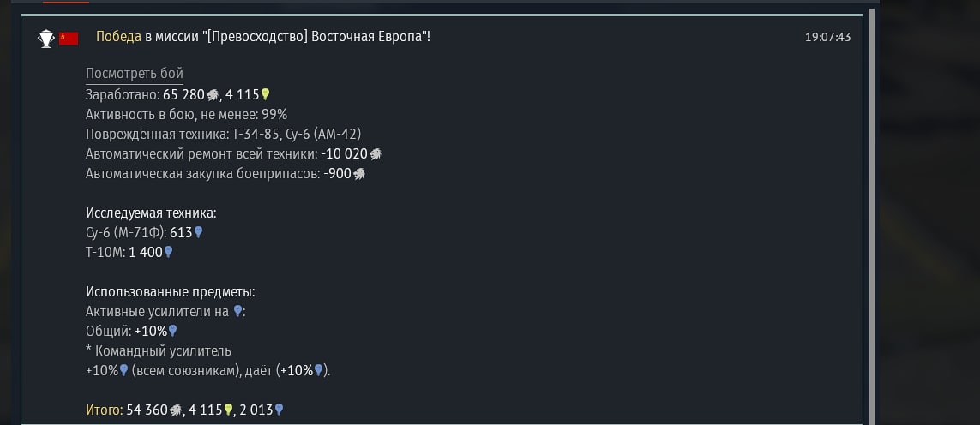Click blue bulb after "Активные усилители на"
980x425 pixels.
click(x=237, y=312)
